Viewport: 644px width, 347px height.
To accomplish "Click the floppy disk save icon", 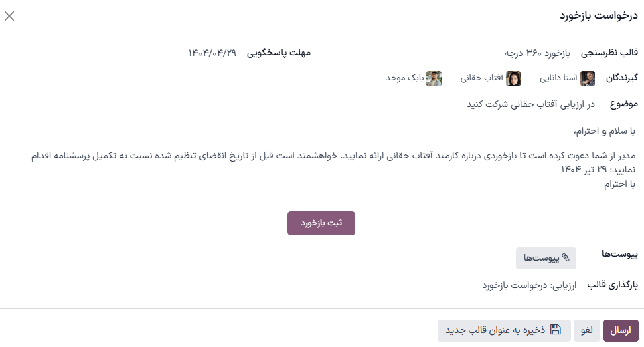I will pos(555,330).
